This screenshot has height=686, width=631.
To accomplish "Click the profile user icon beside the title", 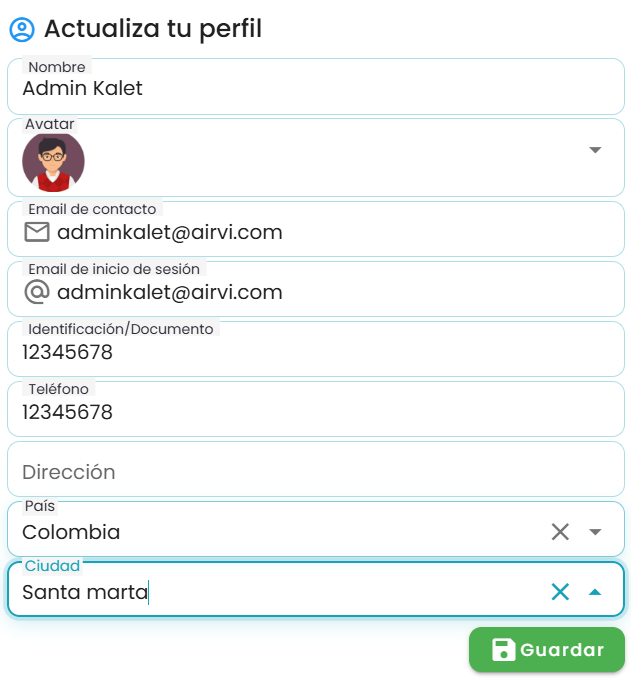I will coord(22,30).
